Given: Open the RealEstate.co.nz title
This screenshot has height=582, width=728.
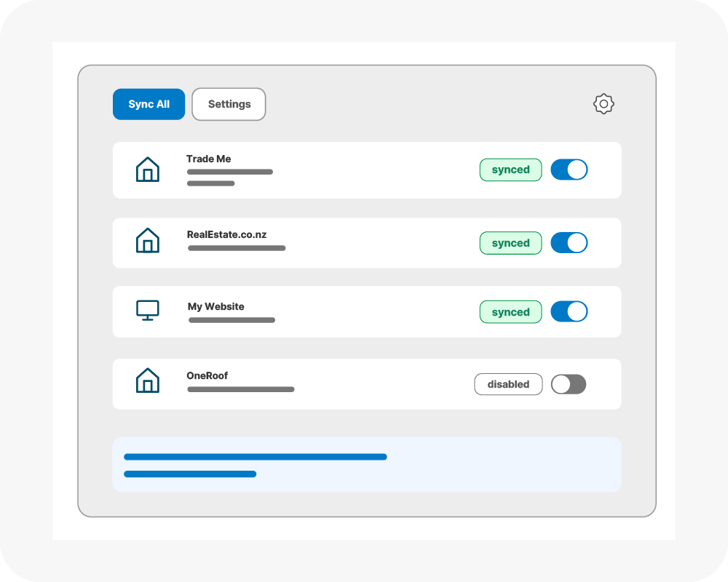Looking at the screenshot, I should tap(226, 234).
